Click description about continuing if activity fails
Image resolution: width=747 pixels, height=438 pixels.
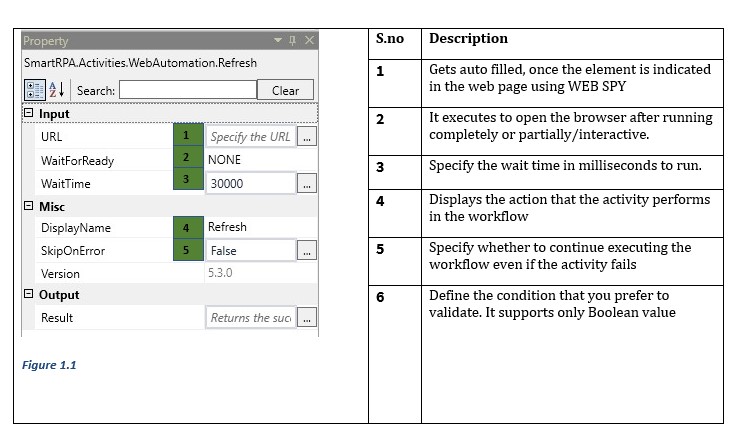pos(560,256)
